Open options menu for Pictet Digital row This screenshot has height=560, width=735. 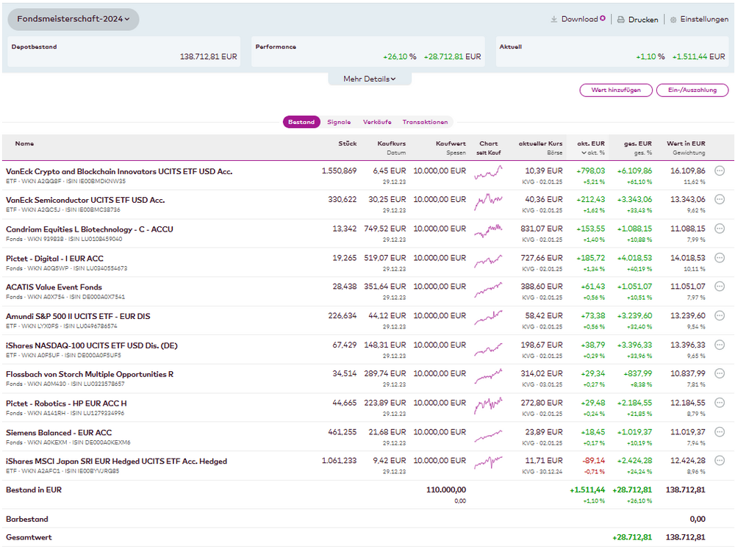[720, 258]
